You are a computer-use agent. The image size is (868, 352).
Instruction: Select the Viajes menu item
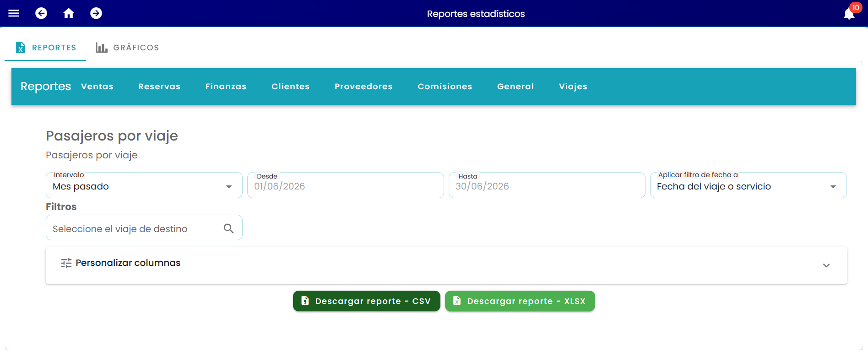click(x=573, y=87)
